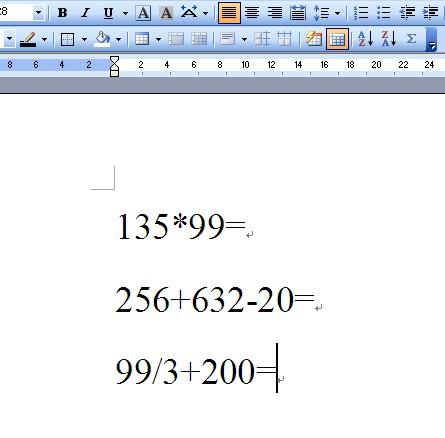Image resolution: width=445 pixels, height=438 pixels.
Task: Toggle Italic formatting
Action: pyautogui.click(x=85, y=13)
